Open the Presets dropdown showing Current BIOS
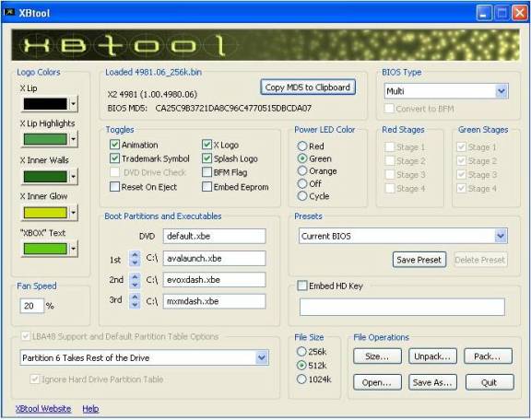This screenshot has width=531, height=420. (x=403, y=236)
